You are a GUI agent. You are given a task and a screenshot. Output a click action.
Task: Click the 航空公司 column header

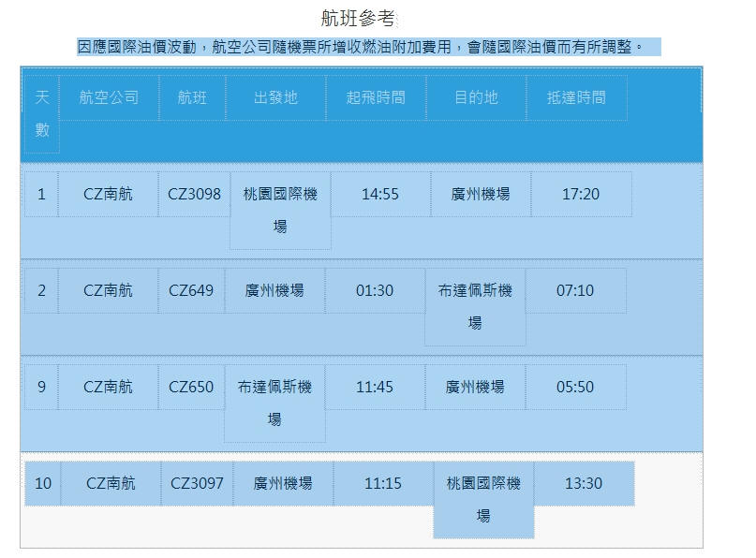click(x=109, y=97)
